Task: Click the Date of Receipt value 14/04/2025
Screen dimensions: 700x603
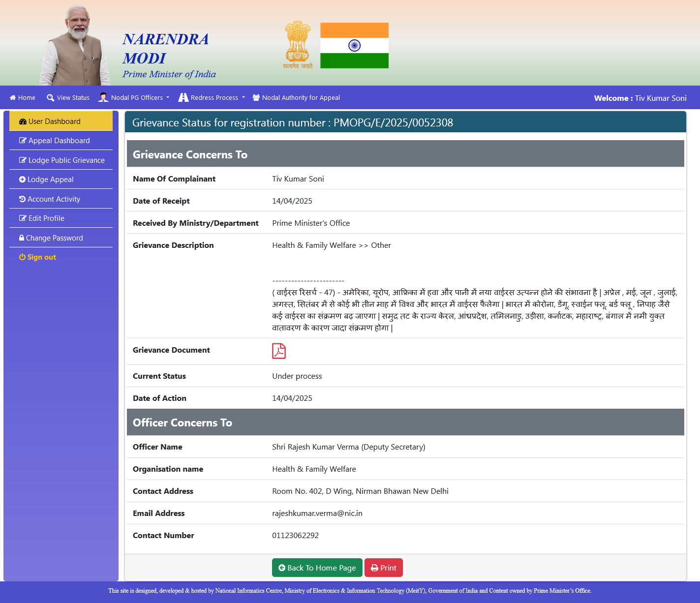Action: coord(292,201)
